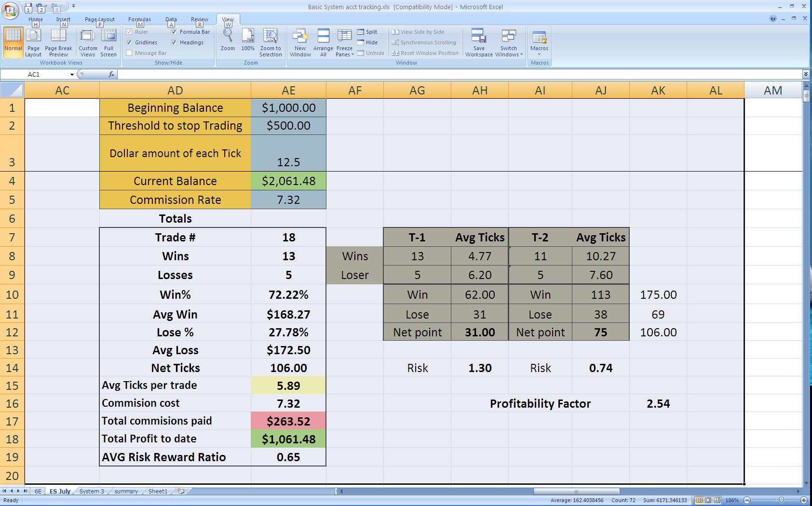812x506 pixels.
Task: Toggle the Ruler checkbox
Action: point(129,32)
